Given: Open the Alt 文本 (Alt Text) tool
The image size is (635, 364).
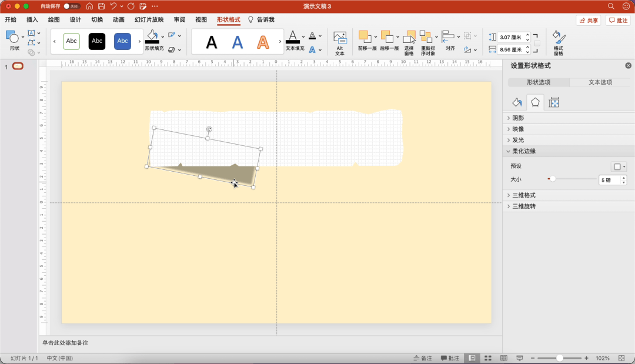Looking at the screenshot, I should (x=340, y=43).
